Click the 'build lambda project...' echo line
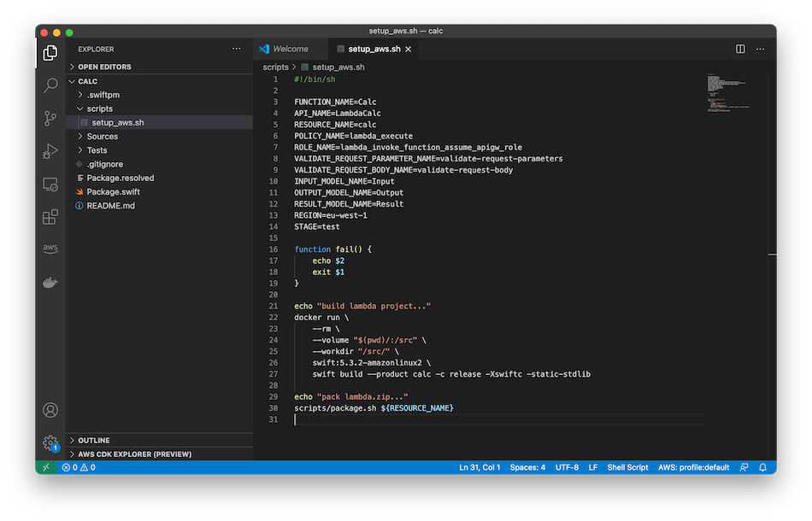This screenshot has width=812, height=521. (362, 307)
